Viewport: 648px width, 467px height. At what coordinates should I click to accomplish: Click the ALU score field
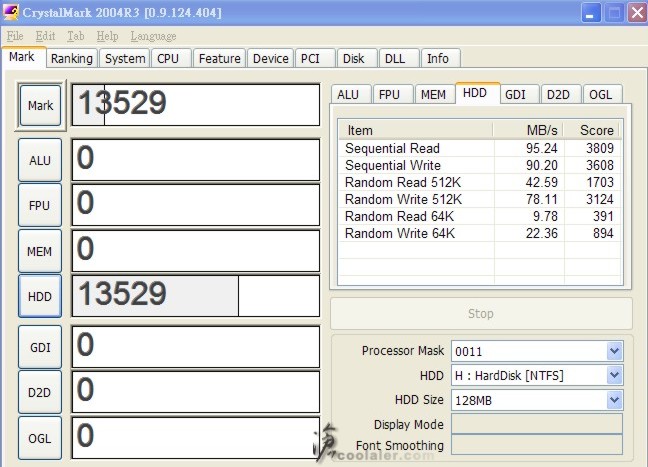(x=195, y=160)
